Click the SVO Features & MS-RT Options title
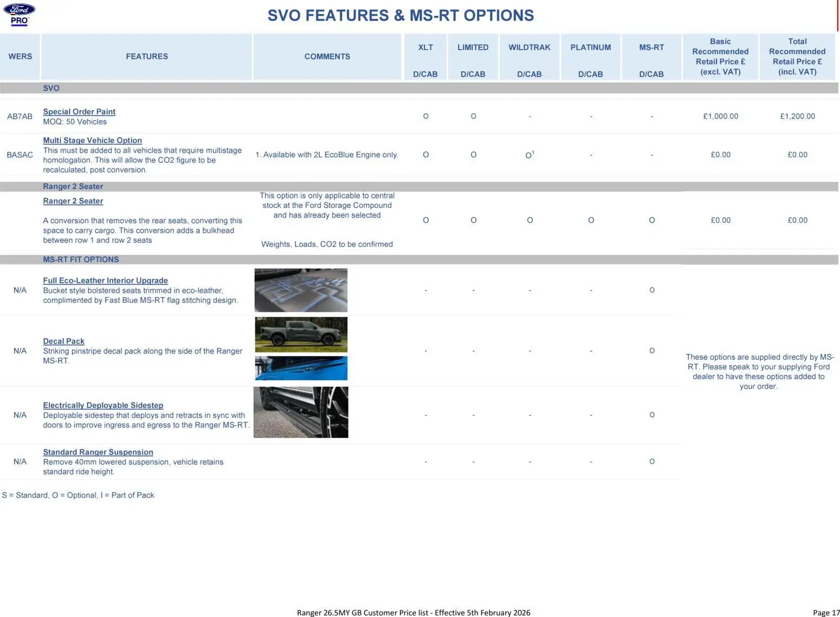Viewport: 840px width, 617px height. coord(400,15)
